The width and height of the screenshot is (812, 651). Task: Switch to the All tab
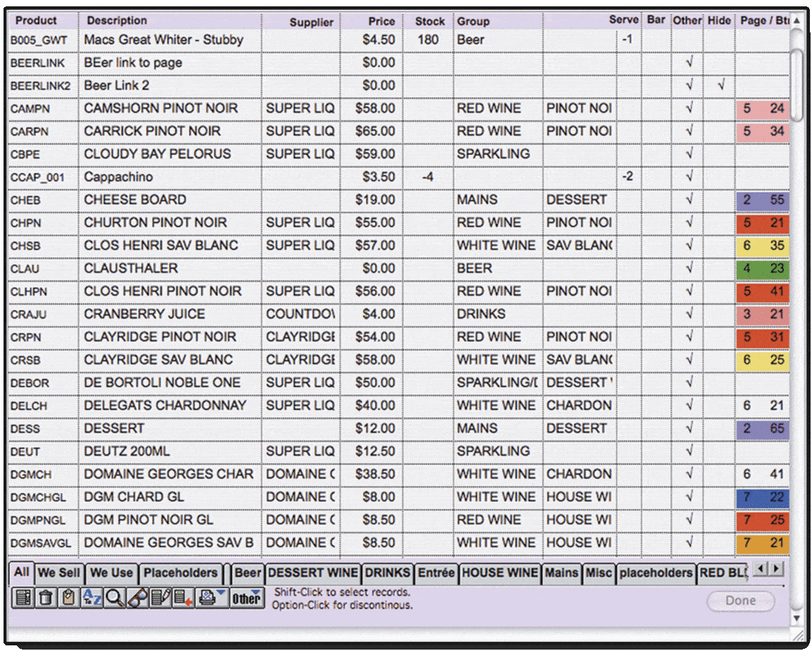click(21, 572)
